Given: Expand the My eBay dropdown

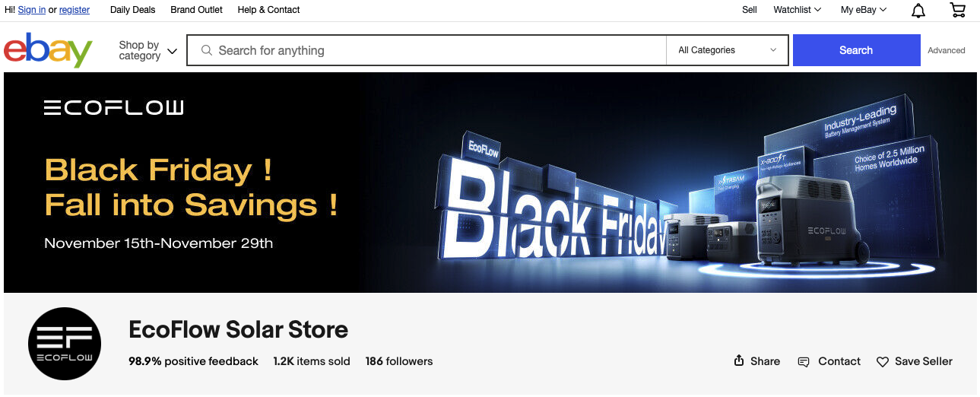Looking at the screenshot, I should click(x=864, y=10).
